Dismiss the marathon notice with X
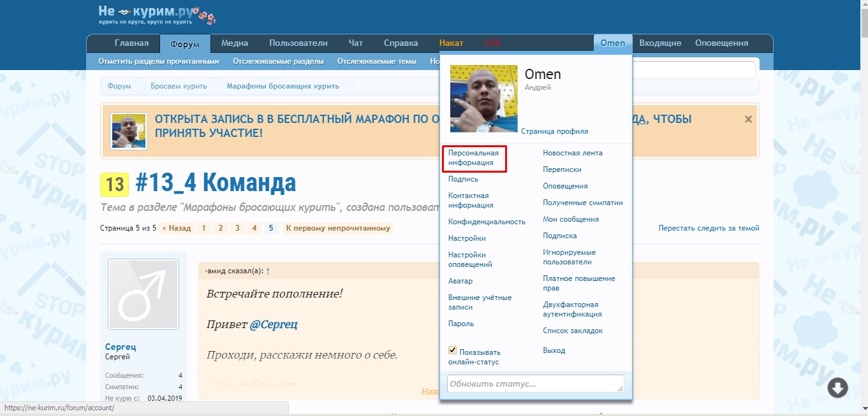Screen dimensions: 868x416 pyautogui.click(x=748, y=119)
